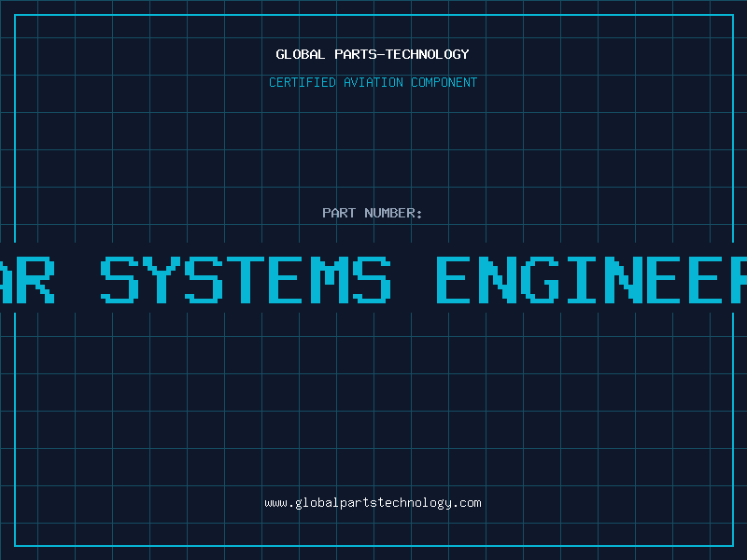
Task: Click the word CERTIFIED in the subtitle
Action: click(x=303, y=82)
